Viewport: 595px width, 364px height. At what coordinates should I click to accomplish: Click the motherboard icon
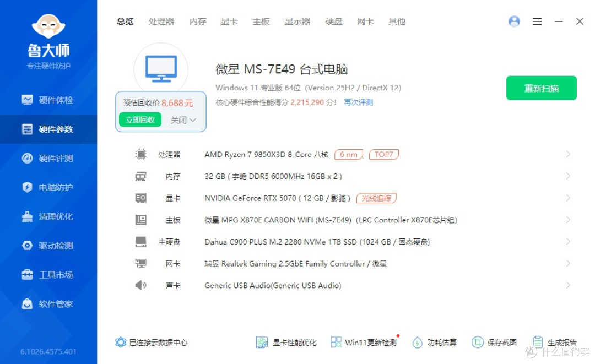click(x=141, y=220)
